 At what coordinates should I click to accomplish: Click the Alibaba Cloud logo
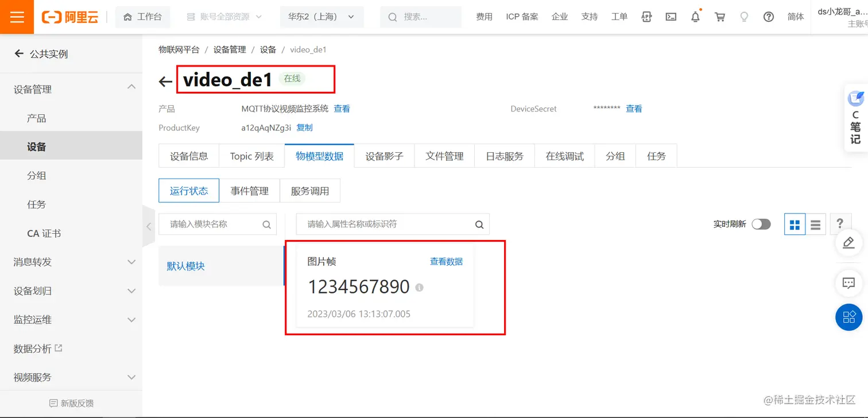click(70, 17)
